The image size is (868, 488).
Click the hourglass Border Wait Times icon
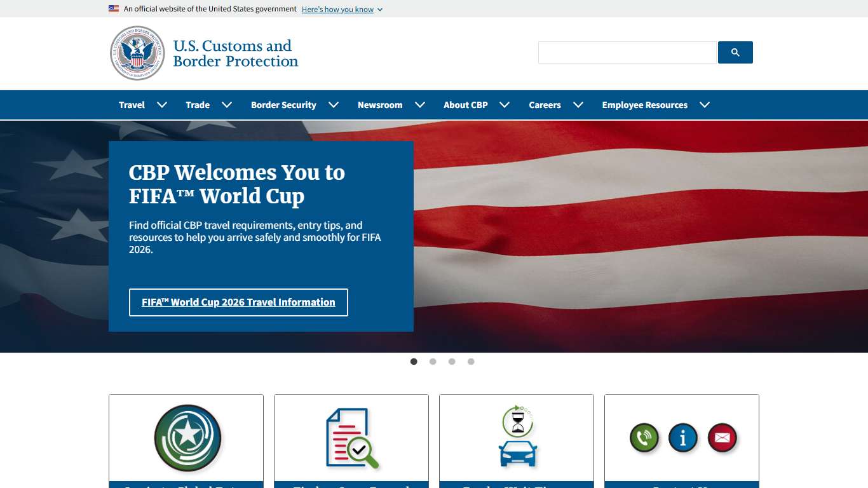coord(517,438)
